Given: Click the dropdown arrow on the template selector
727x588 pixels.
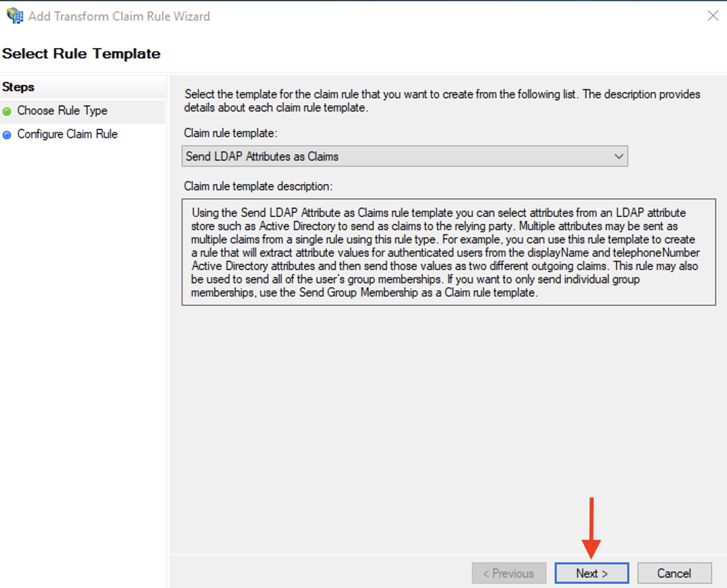Looking at the screenshot, I should (619, 156).
